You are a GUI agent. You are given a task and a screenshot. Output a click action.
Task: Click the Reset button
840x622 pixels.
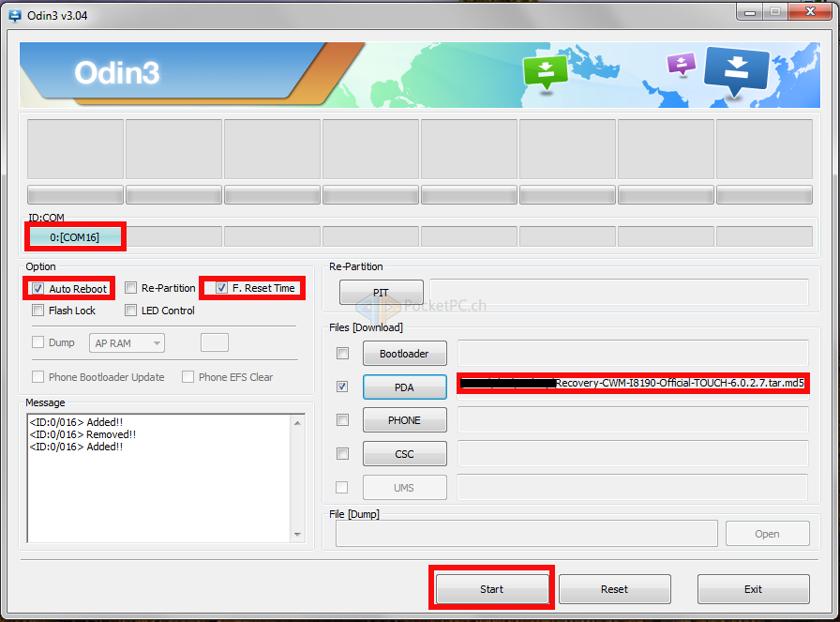(614, 589)
